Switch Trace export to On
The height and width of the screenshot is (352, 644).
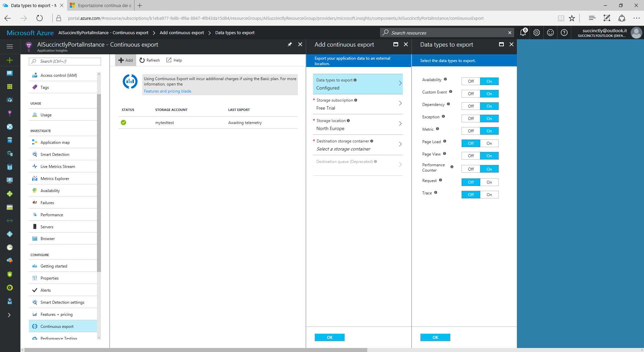pyautogui.click(x=489, y=194)
